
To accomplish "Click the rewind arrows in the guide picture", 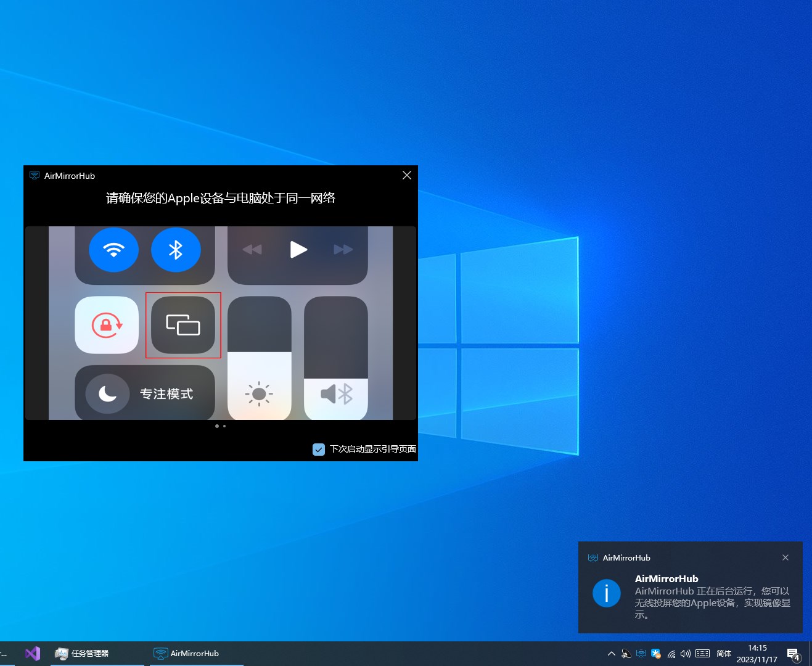I will [252, 250].
